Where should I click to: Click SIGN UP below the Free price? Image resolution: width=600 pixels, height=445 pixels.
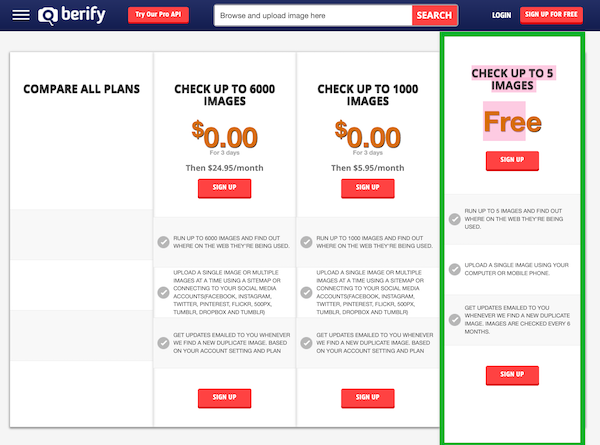pyautogui.click(x=512, y=160)
